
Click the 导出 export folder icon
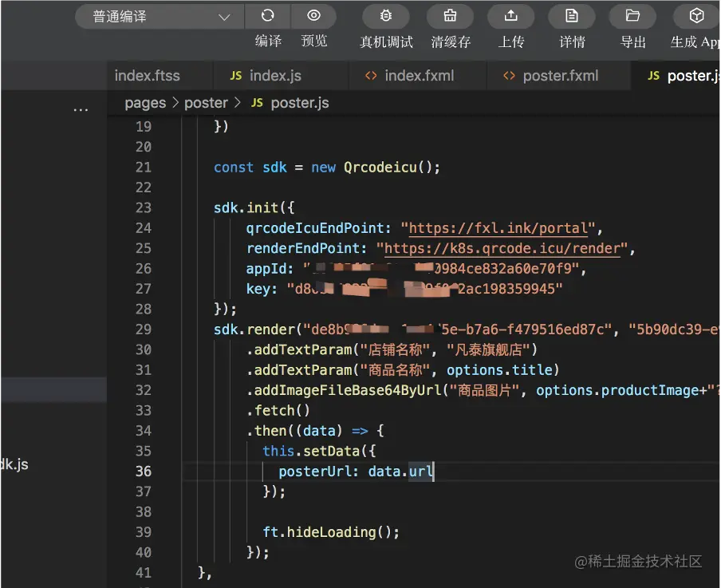point(632,16)
